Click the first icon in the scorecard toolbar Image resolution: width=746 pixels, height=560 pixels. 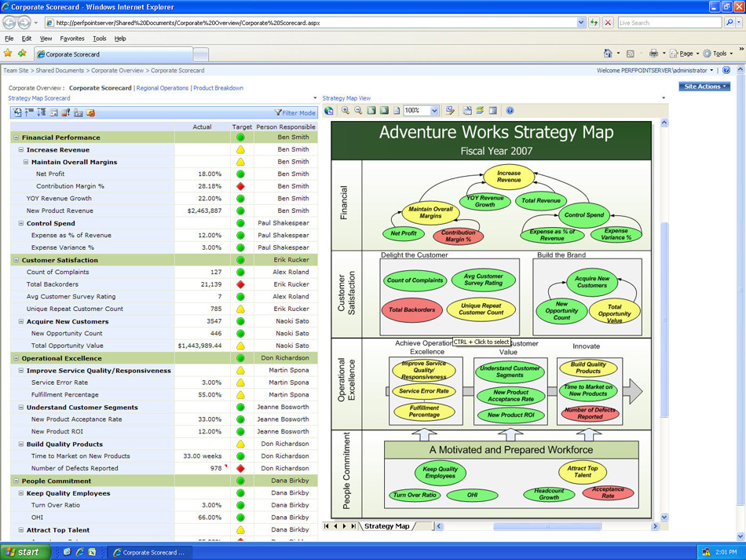17,113
